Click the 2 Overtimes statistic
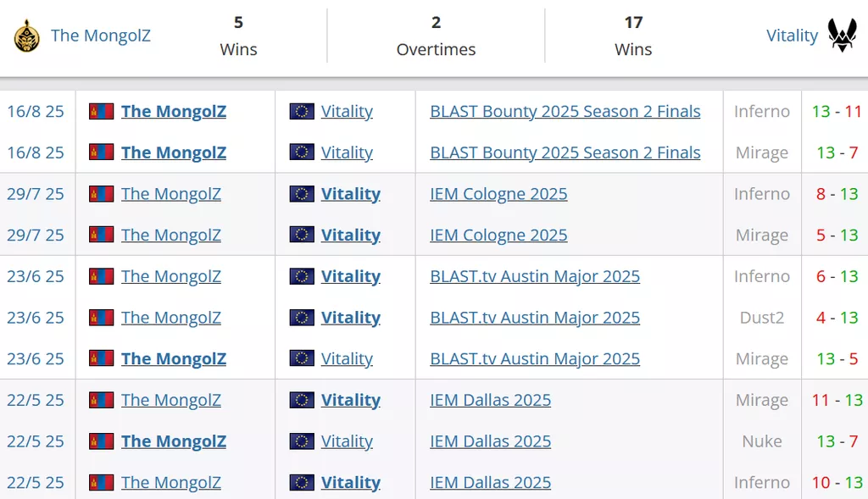 pos(437,36)
